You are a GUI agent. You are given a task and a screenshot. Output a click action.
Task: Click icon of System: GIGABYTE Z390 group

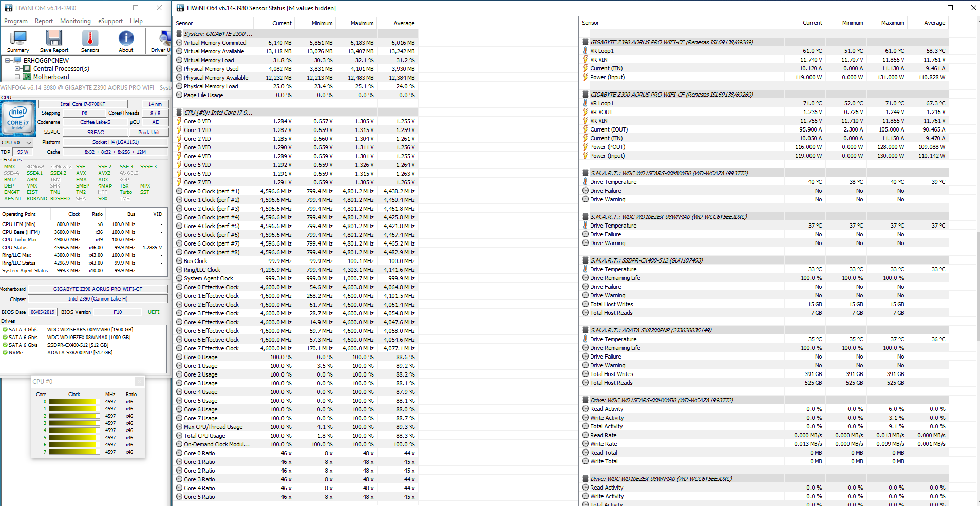(x=179, y=34)
